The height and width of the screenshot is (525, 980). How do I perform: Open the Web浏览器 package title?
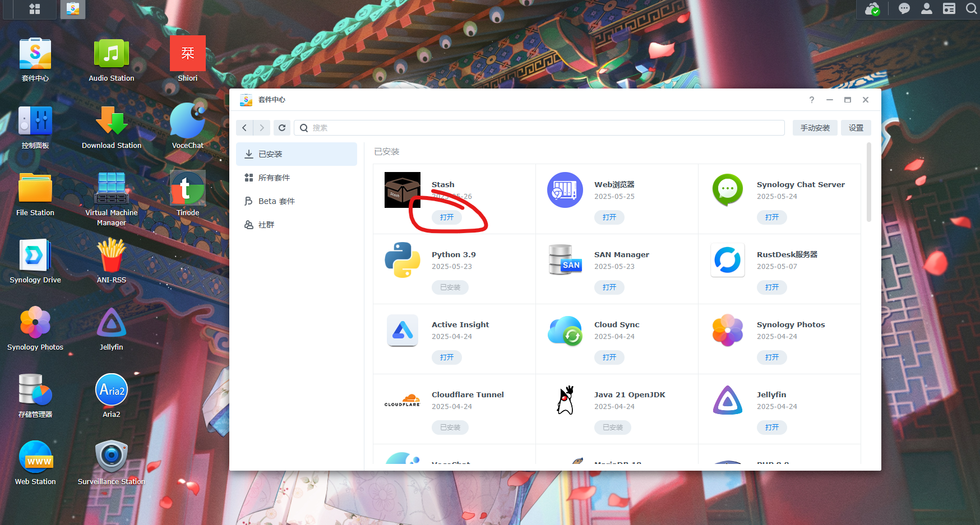click(614, 184)
